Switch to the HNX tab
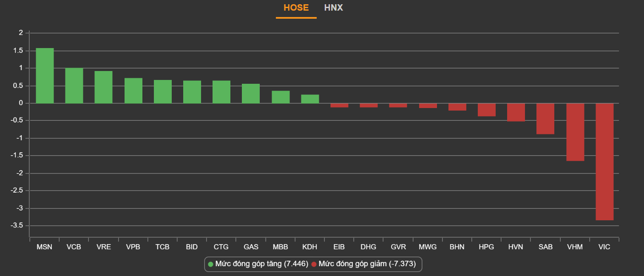 point(333,8)
